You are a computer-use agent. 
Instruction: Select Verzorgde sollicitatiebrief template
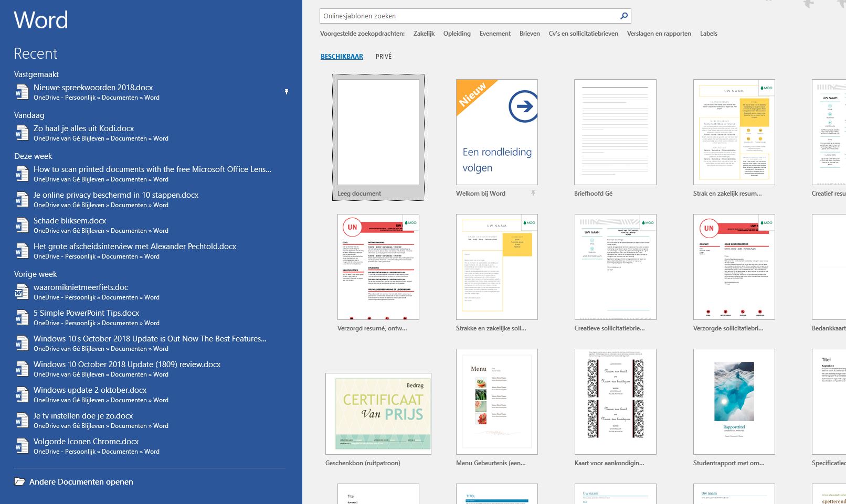tap(734, 267)
